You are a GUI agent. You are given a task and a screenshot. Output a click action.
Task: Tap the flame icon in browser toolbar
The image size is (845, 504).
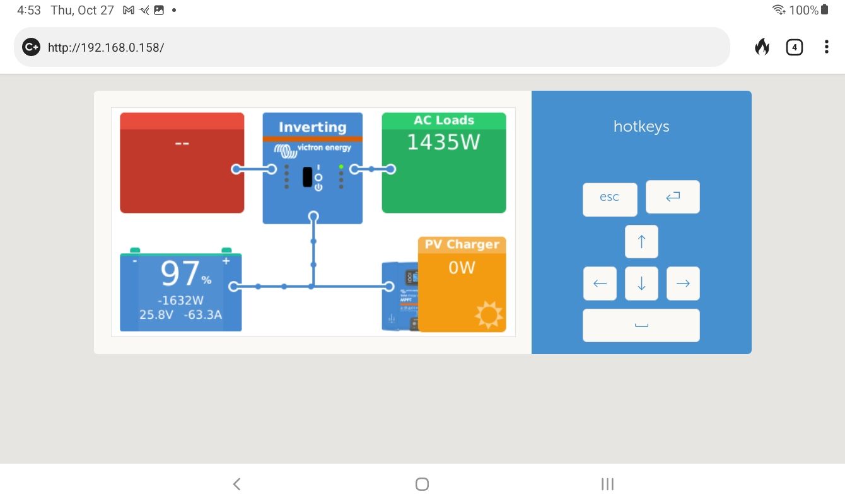click(762, 47)
